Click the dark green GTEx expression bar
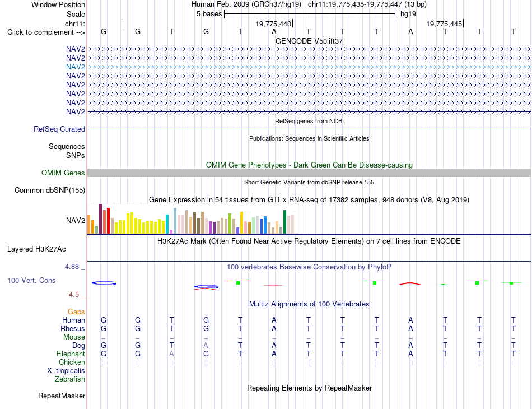 tap(284, 222)
